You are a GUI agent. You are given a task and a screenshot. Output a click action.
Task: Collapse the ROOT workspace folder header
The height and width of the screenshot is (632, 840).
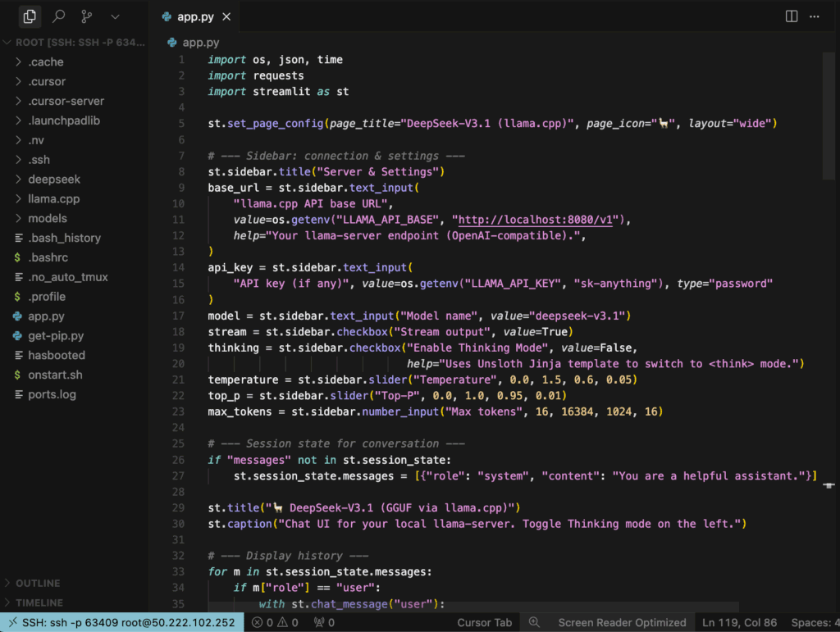pyautogui.click(x=75, y=43)
